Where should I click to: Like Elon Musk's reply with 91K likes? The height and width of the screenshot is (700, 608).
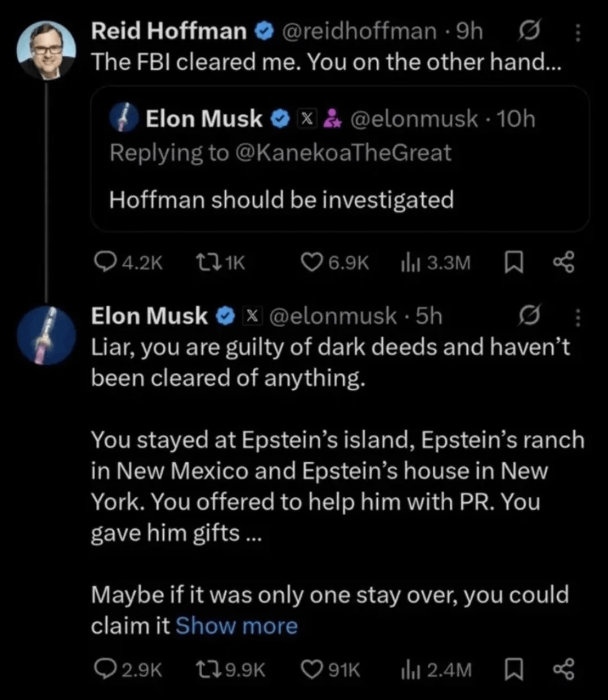(x=311, y=670)
